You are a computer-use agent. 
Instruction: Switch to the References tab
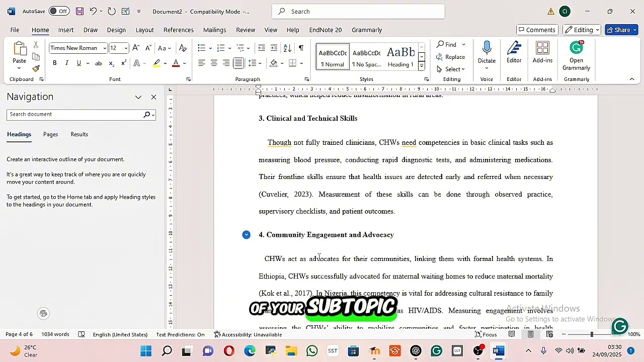pyautogui.click(x=179, y=30)
